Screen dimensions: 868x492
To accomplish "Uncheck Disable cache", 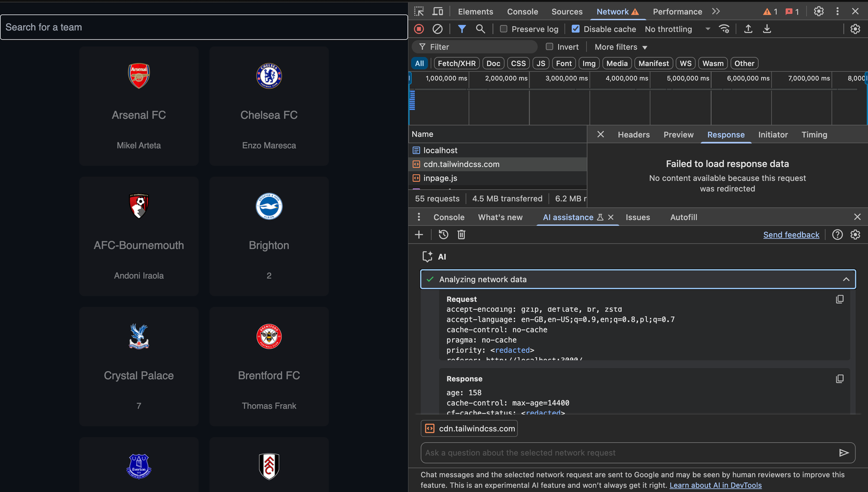I will pos(576,29).
